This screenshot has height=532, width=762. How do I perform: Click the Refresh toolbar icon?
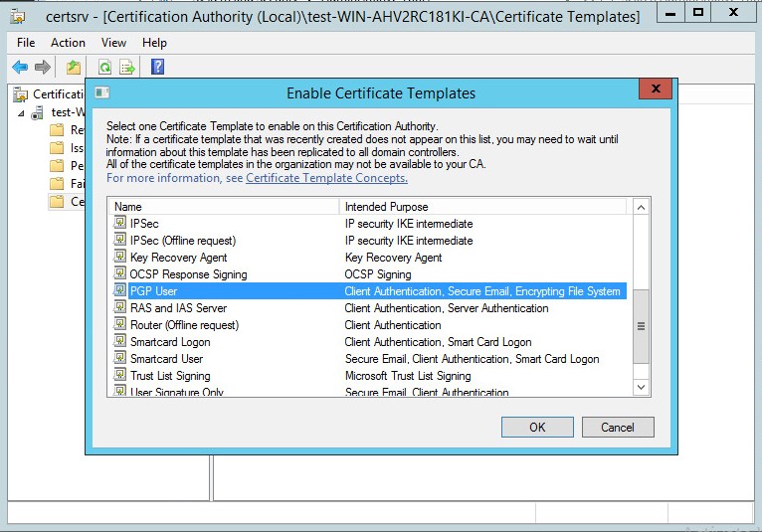click(x=105, y=67)
